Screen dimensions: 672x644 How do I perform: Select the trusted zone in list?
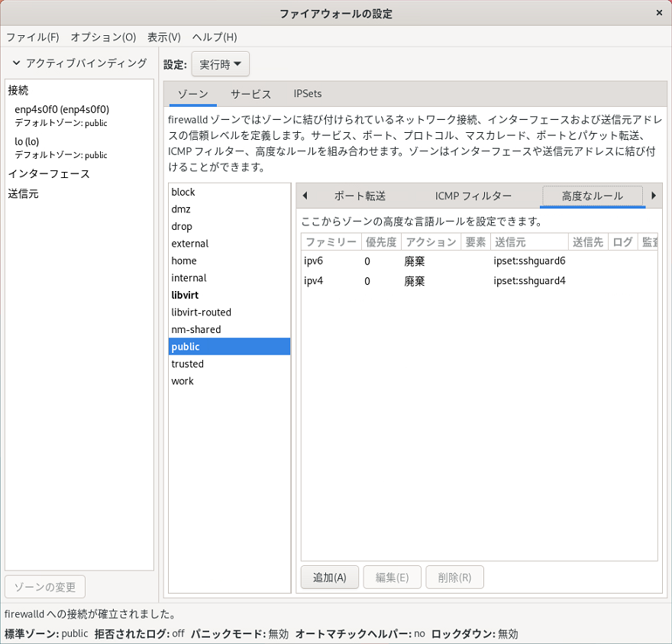pyautogui.click(x=187, y=364)
